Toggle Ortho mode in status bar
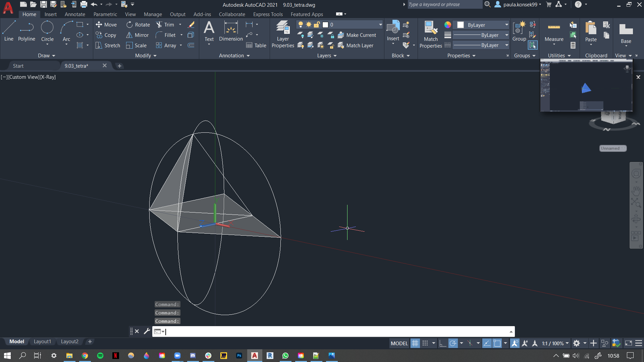 coord(442,343)
